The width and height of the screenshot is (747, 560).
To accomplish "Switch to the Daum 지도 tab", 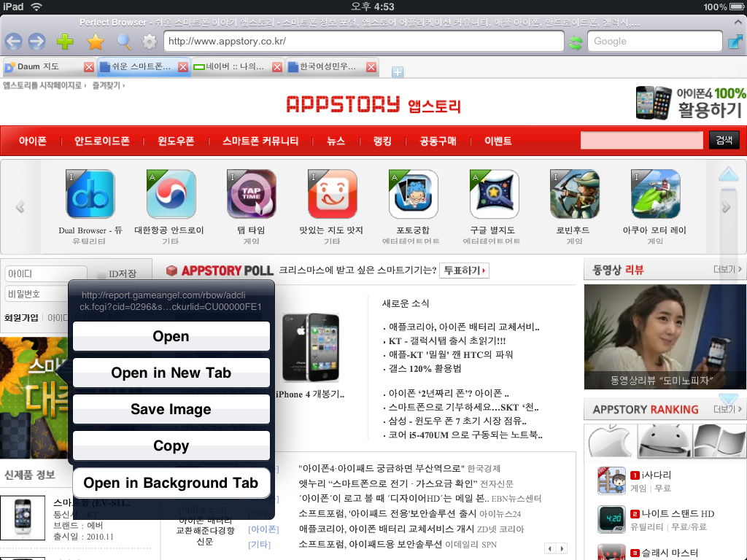I will [x=43, y=66].
